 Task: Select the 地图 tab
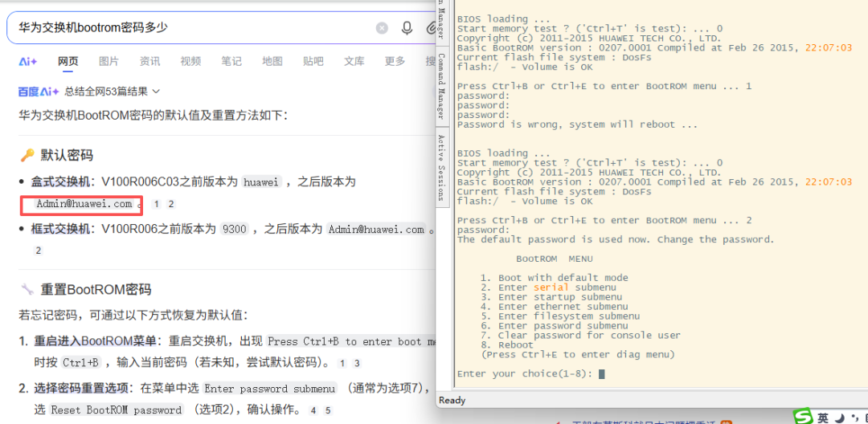tap(272, 62)
